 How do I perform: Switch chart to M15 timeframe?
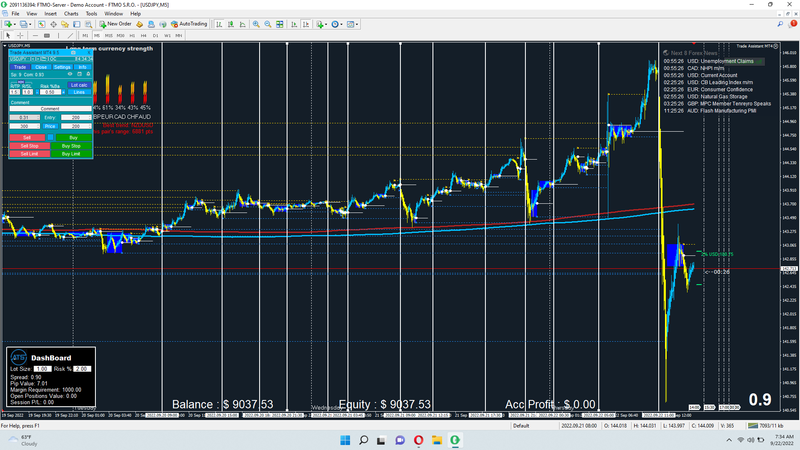point(109,36)
